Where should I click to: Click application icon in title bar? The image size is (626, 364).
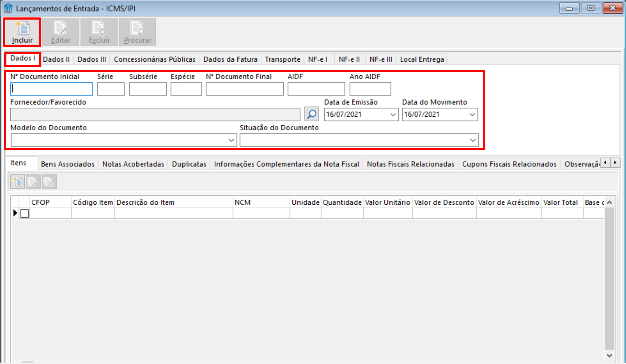pyautogui.click(x=8, y=8)
